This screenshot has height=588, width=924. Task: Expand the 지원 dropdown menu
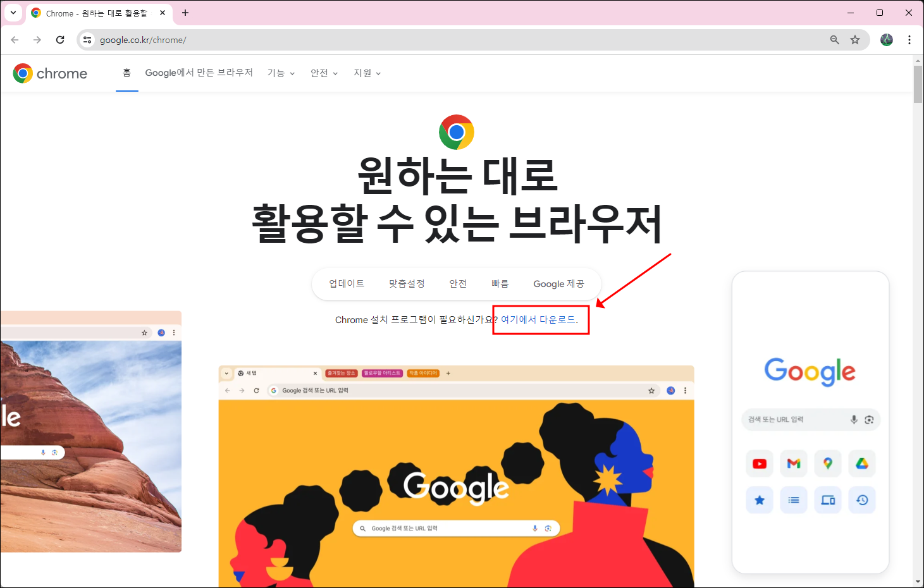point(367,73)
